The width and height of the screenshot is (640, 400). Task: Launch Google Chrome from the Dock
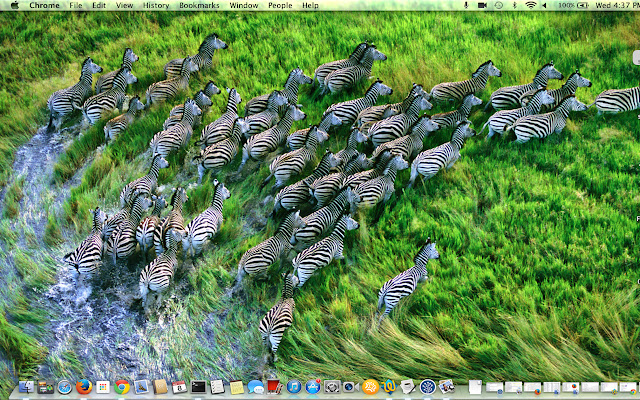122,387
